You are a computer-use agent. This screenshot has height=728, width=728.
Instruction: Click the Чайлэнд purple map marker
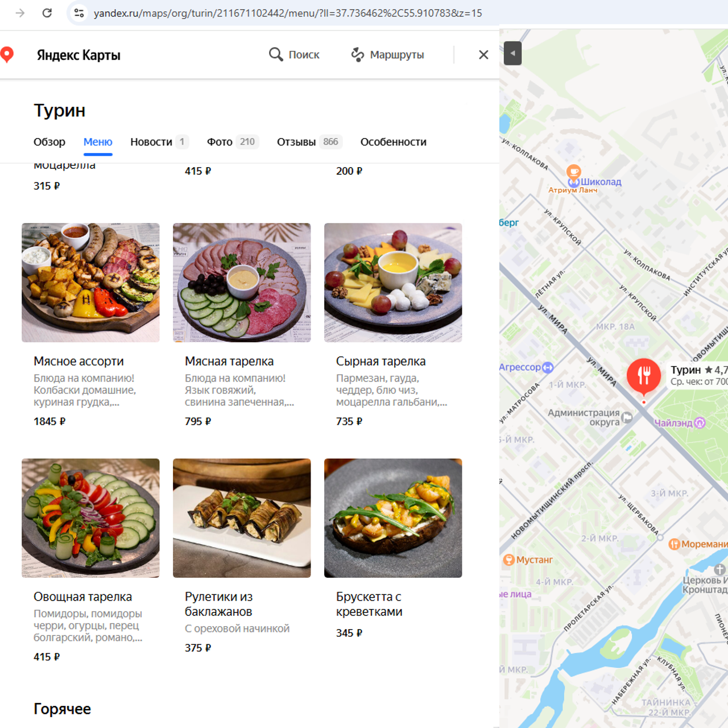(x=700, y=423)
